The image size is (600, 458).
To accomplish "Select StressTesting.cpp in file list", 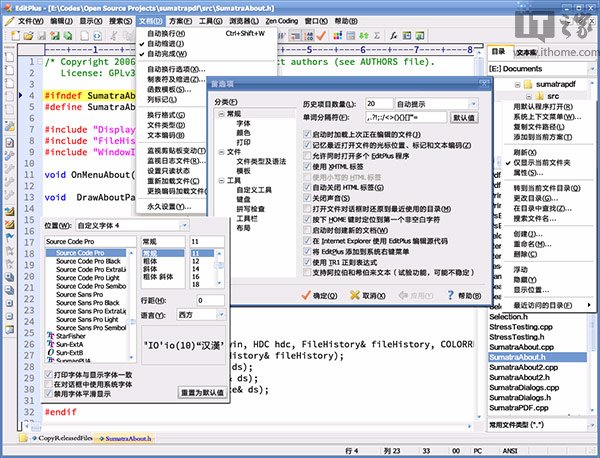I will (x=521, y=327).
